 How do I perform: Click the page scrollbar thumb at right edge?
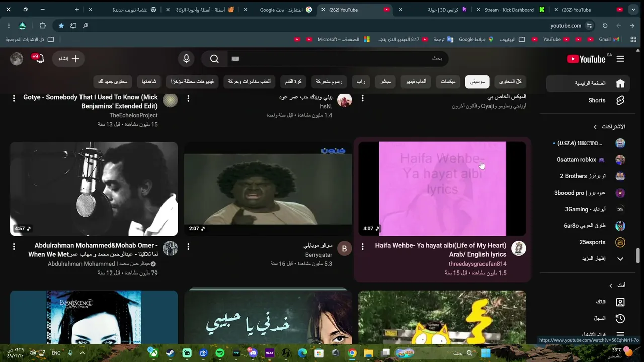(x=639, y=255)
